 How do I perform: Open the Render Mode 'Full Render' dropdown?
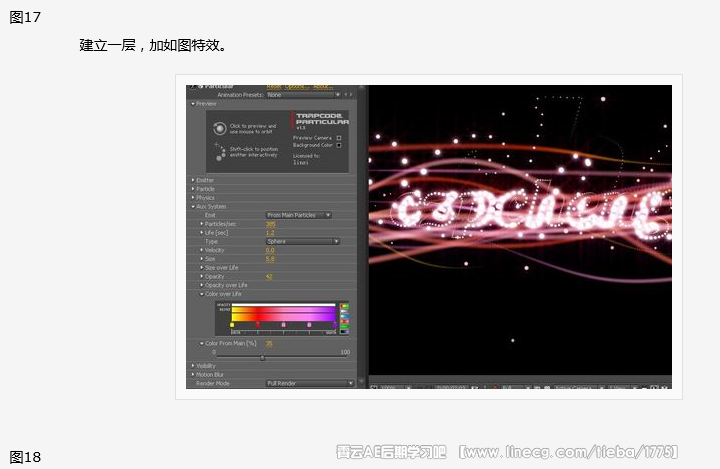(x=310, y=383)
